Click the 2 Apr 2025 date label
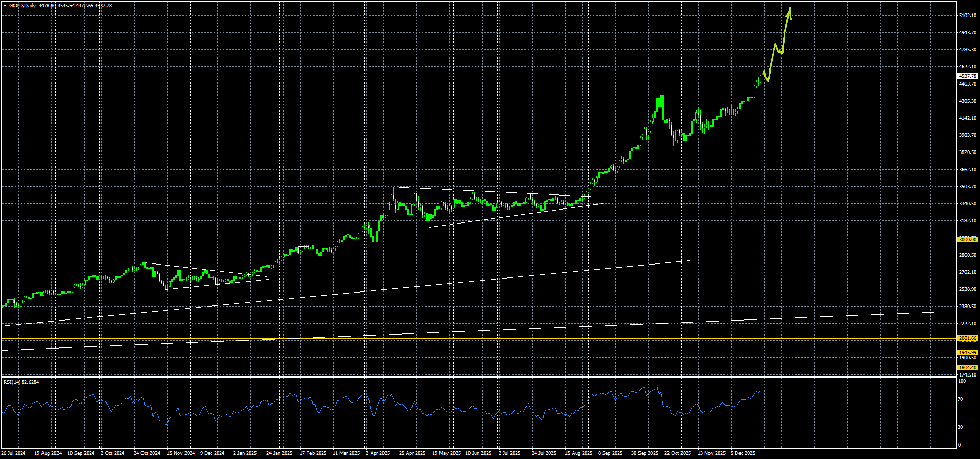Screen dimensions: 980x459 378,453
